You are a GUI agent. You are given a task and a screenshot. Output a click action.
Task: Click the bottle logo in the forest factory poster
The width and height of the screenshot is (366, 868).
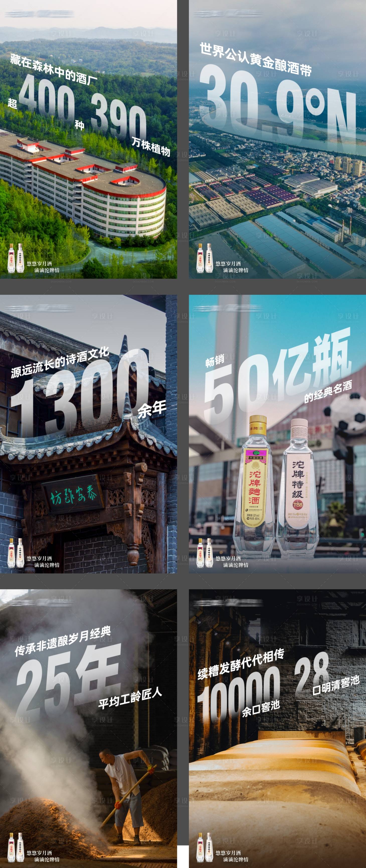(x=16, y=258)
